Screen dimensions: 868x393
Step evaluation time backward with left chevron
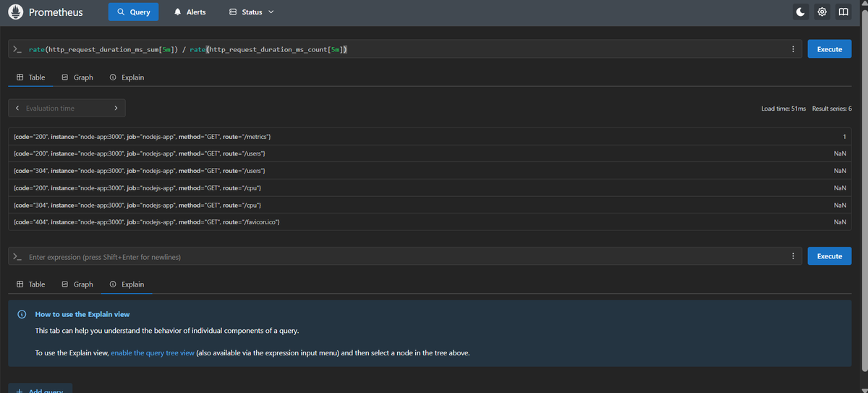(x=17, y=109)
